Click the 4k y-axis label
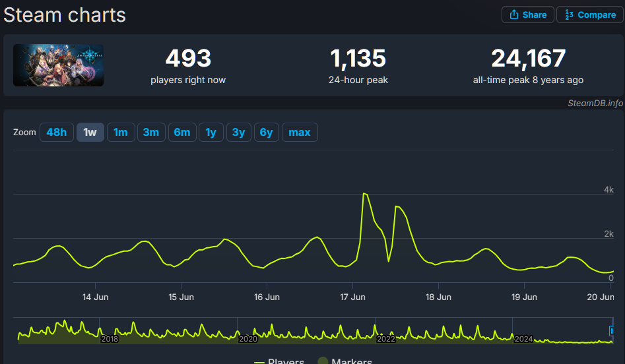Viewport: 625px width, 364px height. 609,189
